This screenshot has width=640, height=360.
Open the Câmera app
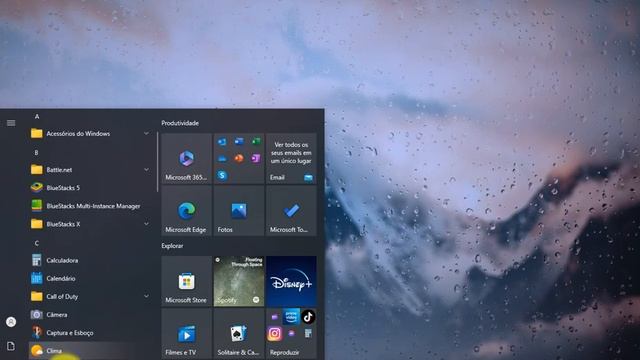coord(90,315)
